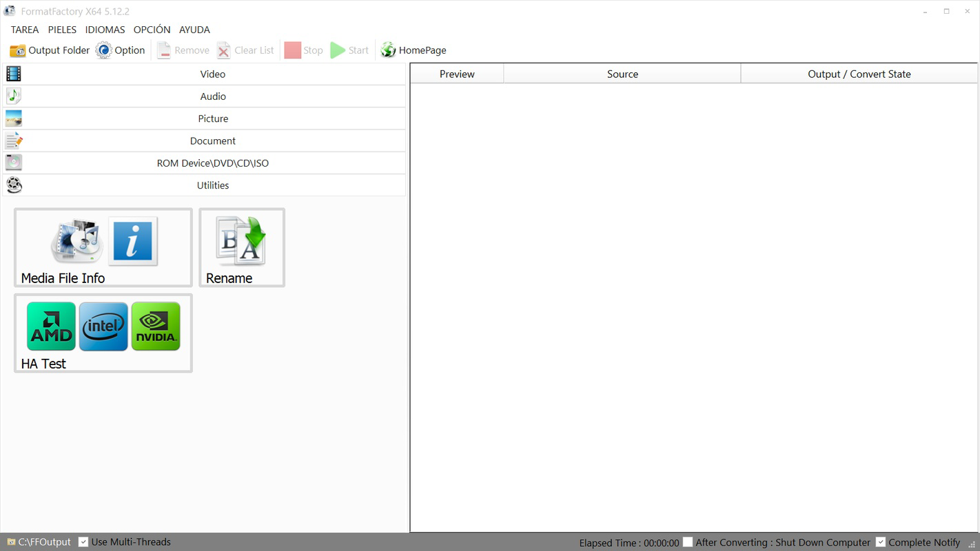Open Media File Info tool

click(102, 247)
